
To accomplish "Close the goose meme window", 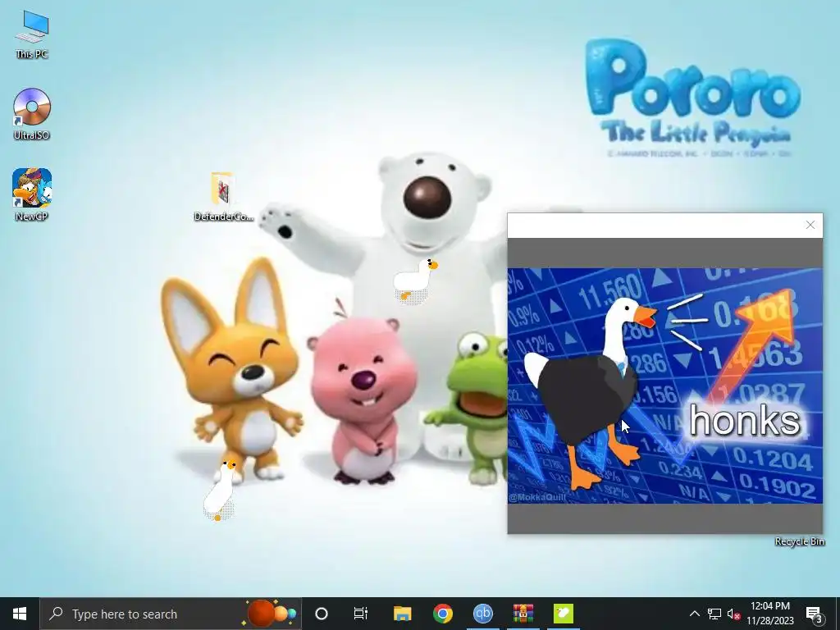I will click(x=810, y=225).
